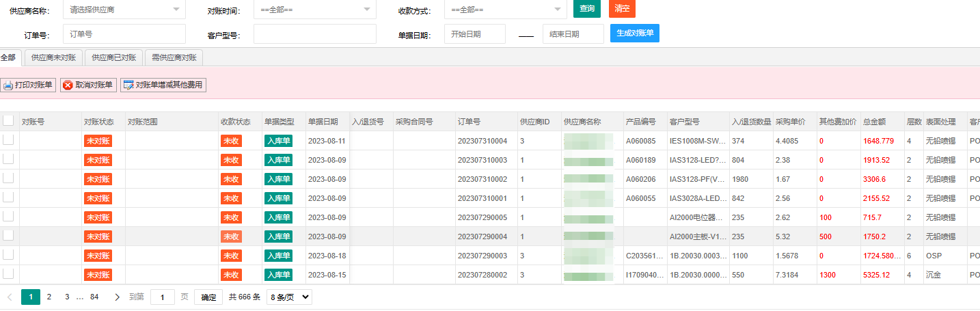Go to page 84

(94, 297)
